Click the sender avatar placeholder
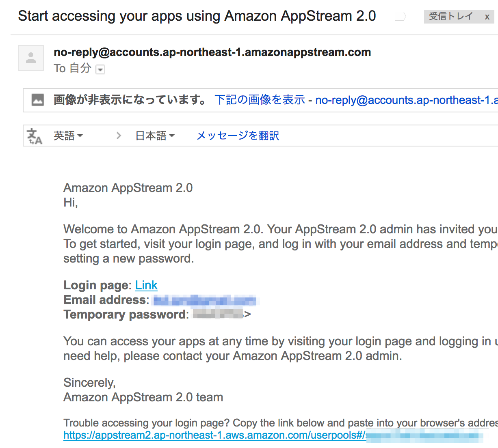498x448 pixels. [30, 58]
